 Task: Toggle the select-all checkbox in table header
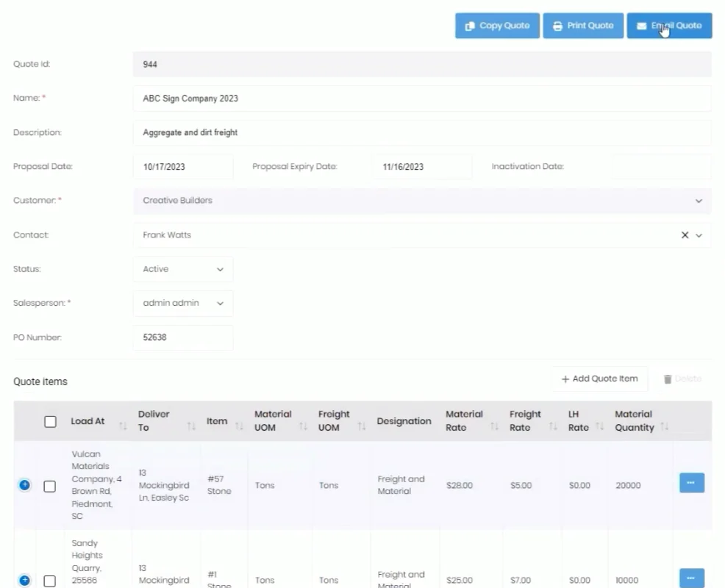point(50,421)
